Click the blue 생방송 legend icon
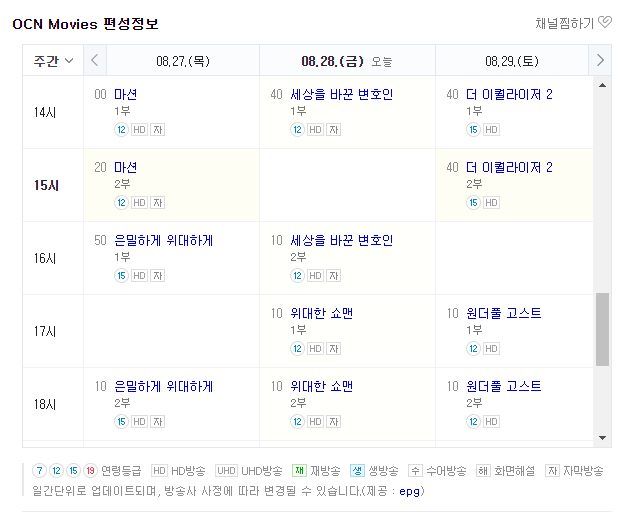Screen dimensions: 632x518 pos(358,470)
